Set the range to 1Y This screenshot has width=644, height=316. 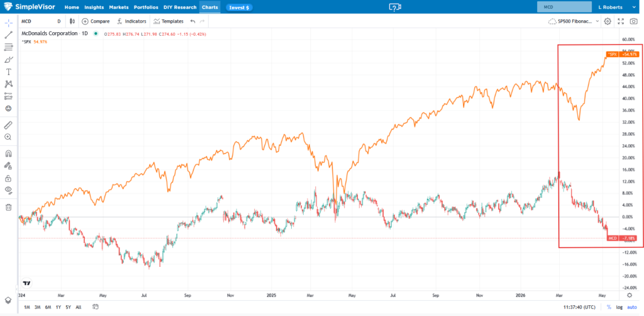tap(58, 307)
